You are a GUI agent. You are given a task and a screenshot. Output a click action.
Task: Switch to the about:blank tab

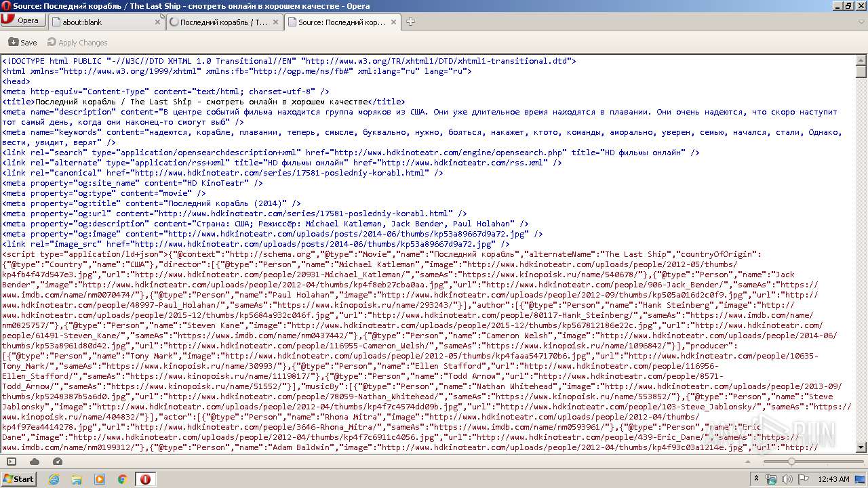pyautogui.click(x=106, y=22)
